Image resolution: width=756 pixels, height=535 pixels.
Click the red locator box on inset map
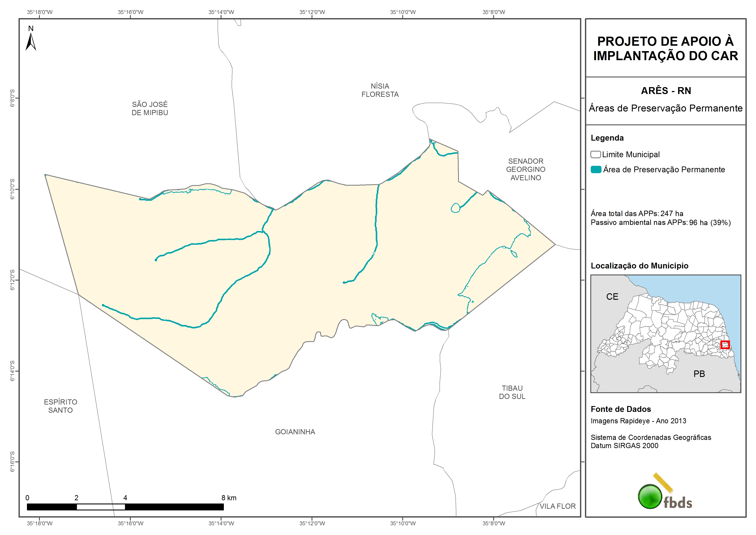(725, 345)
